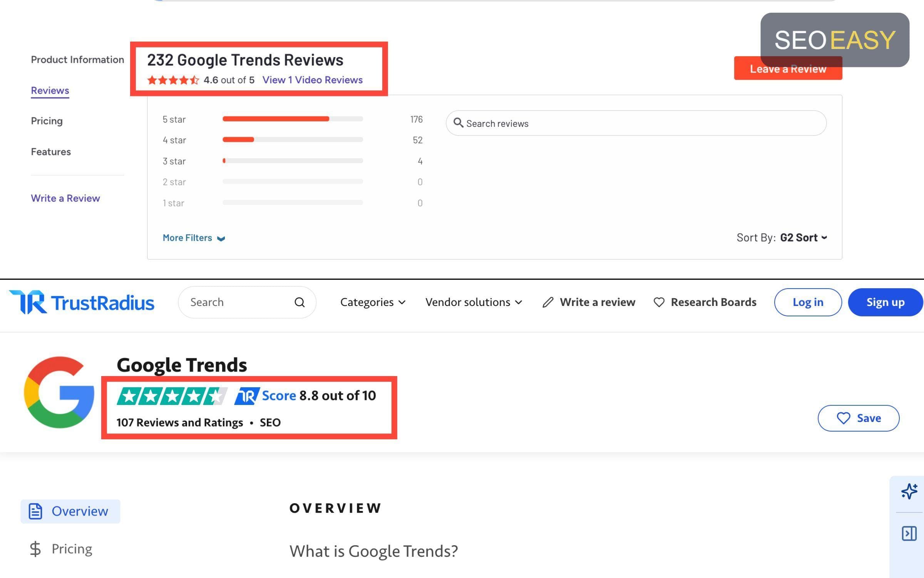924x578 pixels.
Task: Click the TrustRadius logo
Action: 82,302
